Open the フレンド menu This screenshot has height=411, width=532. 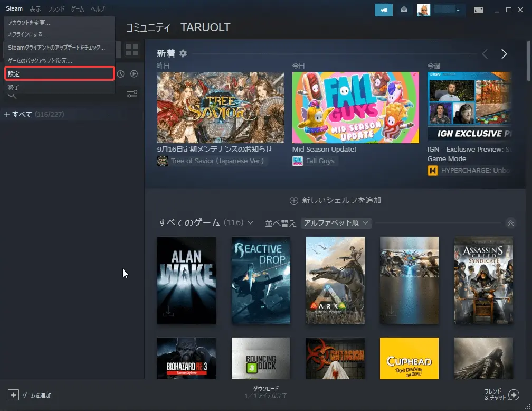(56, 9)
